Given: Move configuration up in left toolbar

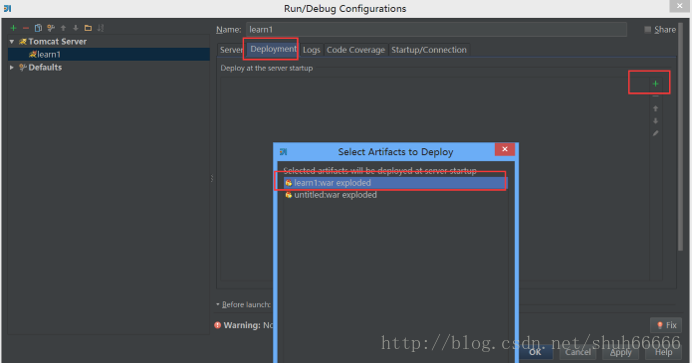Looking at the screenshot, I should tap(63, 28).
